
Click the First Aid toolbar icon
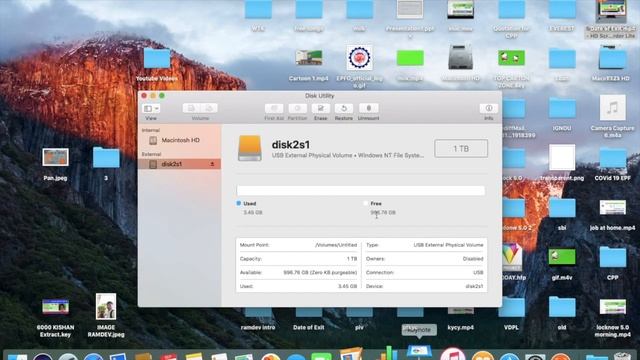[274, 108]
